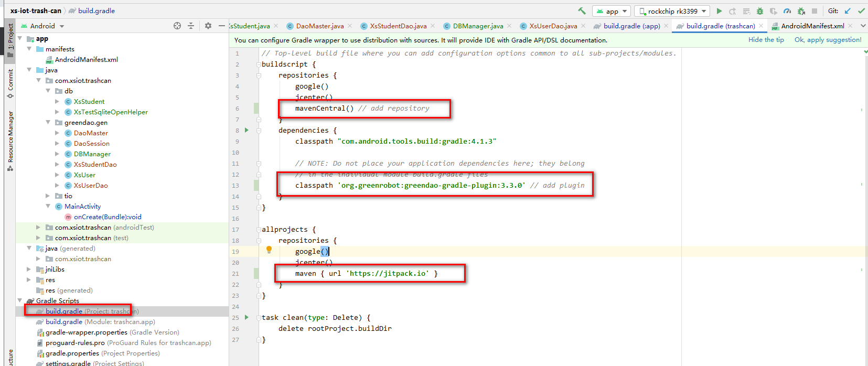868x366 pixels.
Task: Click xs-iot-trash-can breadcrumb
Action: point(36,10)
